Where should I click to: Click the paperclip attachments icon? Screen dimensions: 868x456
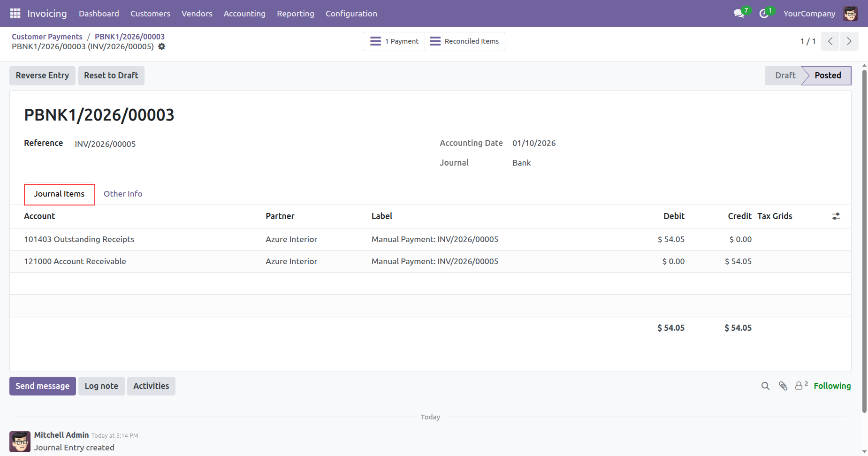point(783,386)
